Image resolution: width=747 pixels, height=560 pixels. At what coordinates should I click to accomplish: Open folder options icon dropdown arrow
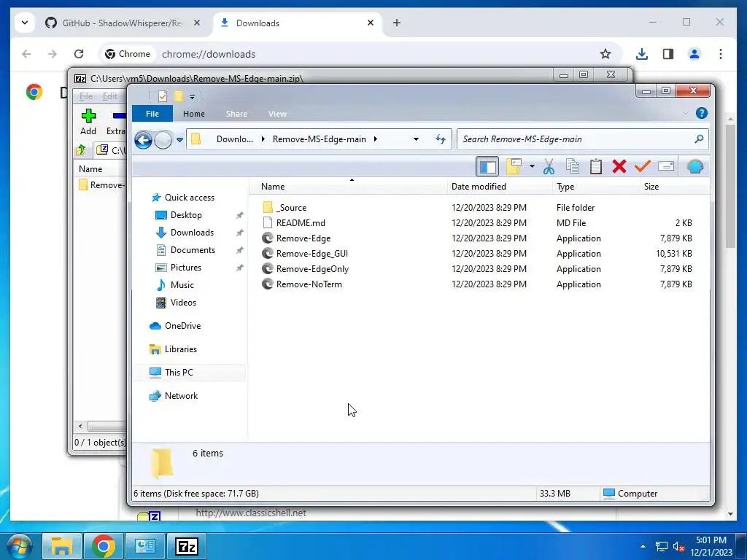[x=532, y=166]
